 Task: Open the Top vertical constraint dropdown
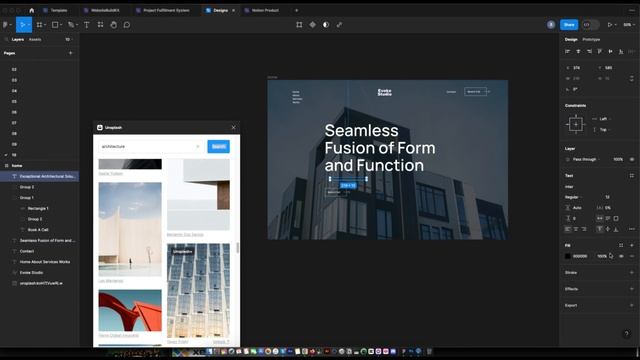pos(602,129)
